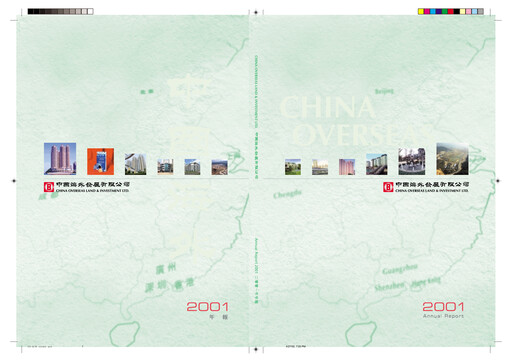Screen dimensions: 512x362
Task: Click the '深圳' map label
Action: coord(156,287)
